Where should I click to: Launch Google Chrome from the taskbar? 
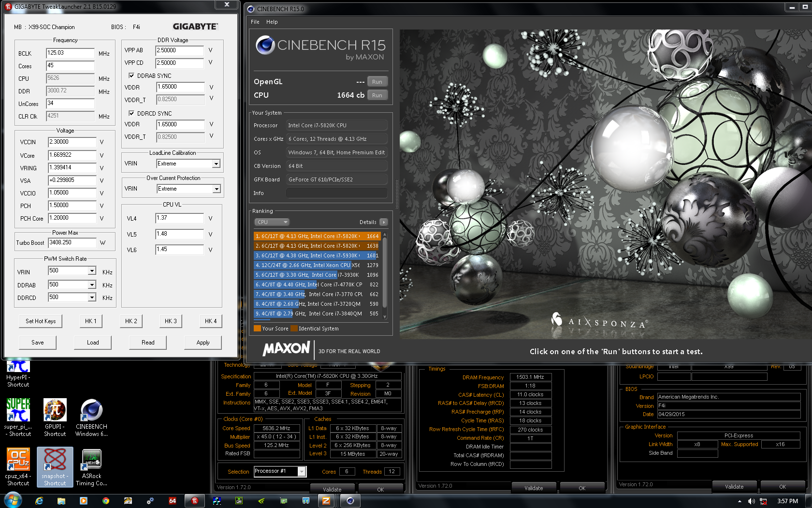click(x=106, y=501)
